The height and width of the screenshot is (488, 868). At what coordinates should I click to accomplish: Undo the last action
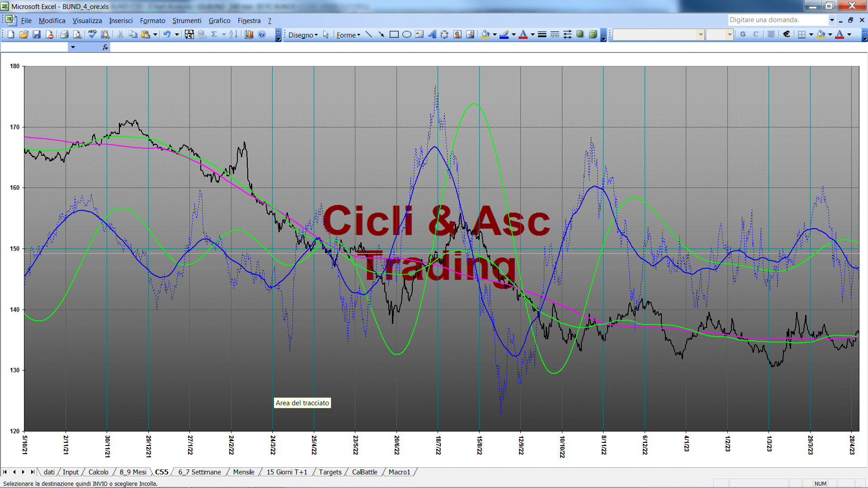pyautogui.click(x=167, y=35)
